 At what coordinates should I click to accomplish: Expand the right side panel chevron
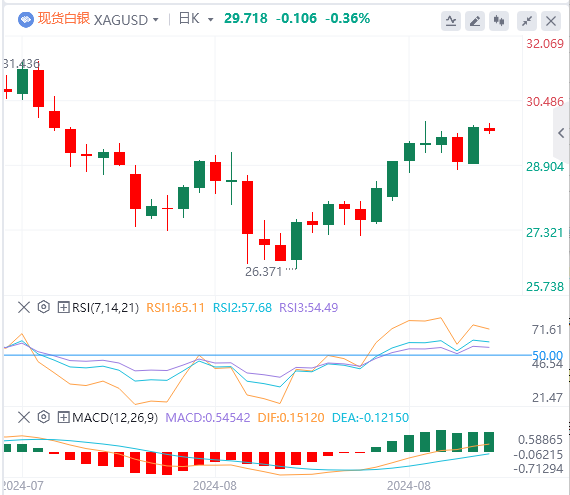click(x=561, y=133)
